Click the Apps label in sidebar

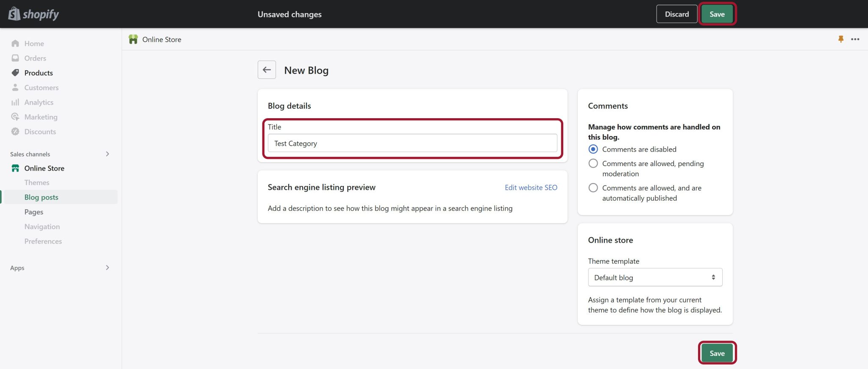(x=17, y=268)
